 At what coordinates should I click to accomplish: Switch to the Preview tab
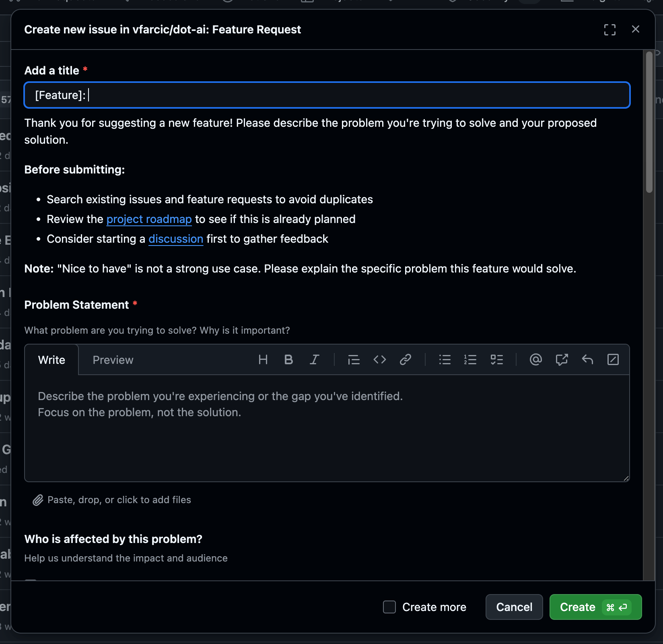click(113, 360)
